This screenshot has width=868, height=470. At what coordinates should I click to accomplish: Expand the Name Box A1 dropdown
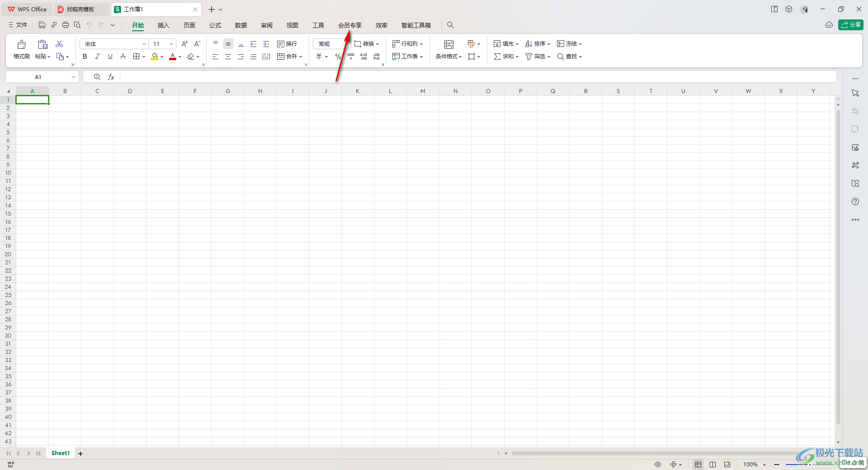pyautogui.click(x=74, y=77)
